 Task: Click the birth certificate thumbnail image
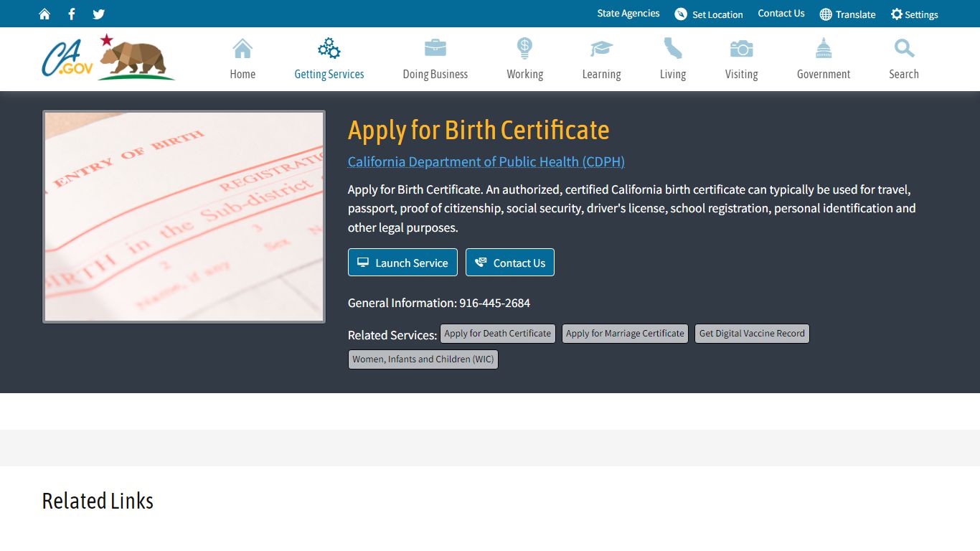pyautogui.click(x=184, y=217)
